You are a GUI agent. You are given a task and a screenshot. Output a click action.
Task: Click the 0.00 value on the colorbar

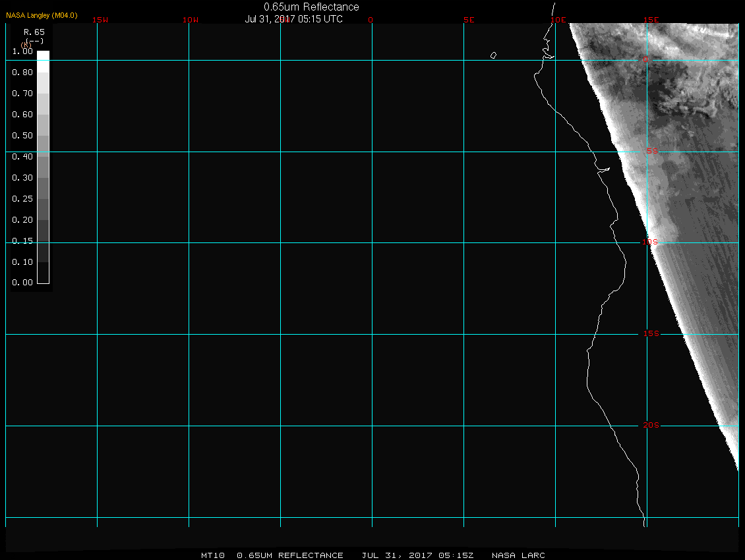click(22, 283)
